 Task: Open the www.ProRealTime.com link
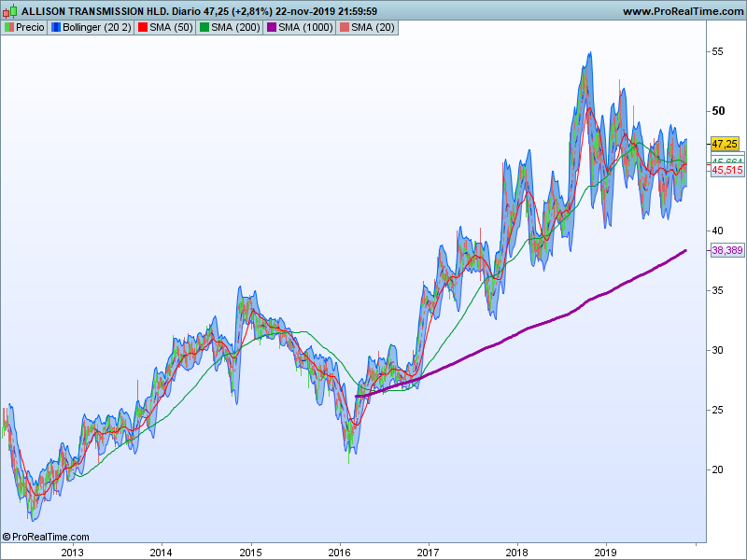point(684,11)
